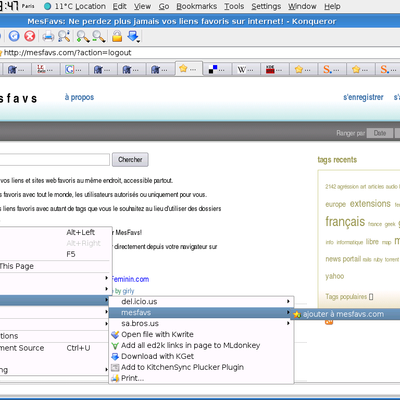
Task: Open the Feminin.com link
Action: 130,279
